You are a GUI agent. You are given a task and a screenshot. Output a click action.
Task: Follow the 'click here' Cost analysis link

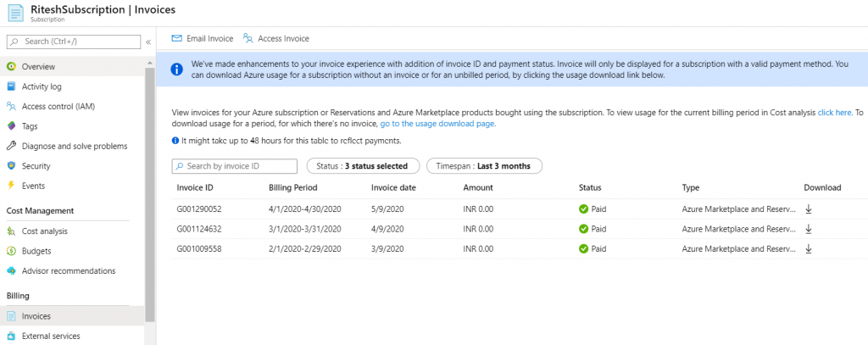834,112
